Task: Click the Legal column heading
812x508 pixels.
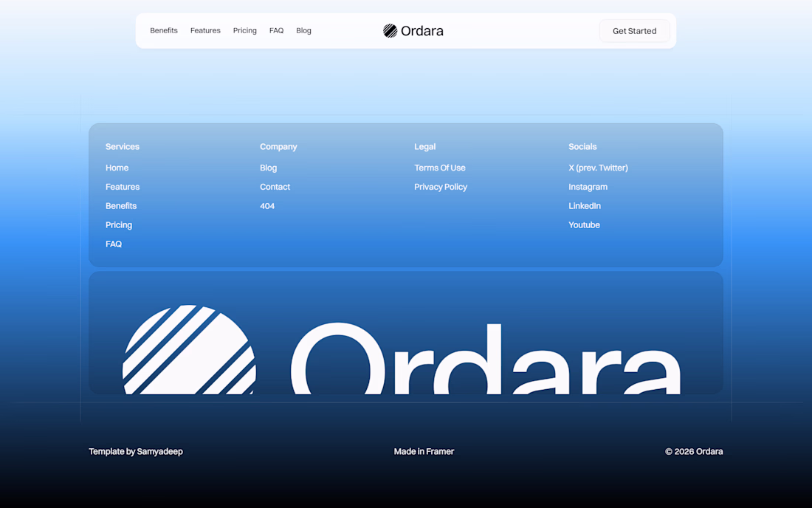Action: (424, 146)
